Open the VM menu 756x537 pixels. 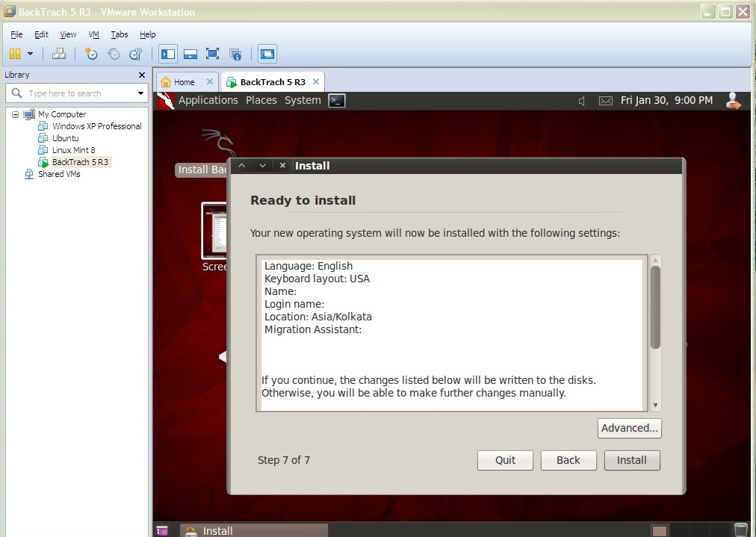(93, 34)
